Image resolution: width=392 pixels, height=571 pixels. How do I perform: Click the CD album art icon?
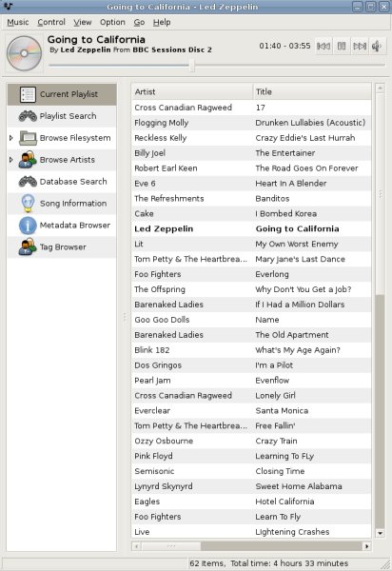click(x=24, y=53)
